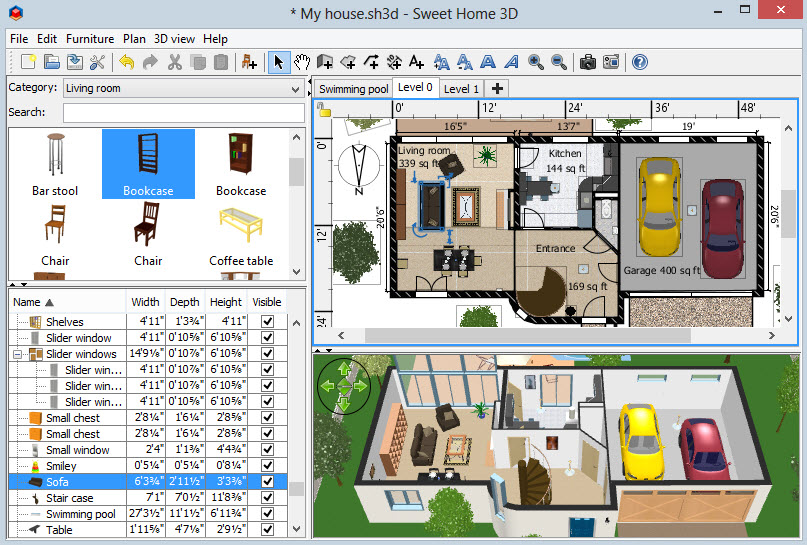Click the Add furniture to home icon

tap(248, 62)
